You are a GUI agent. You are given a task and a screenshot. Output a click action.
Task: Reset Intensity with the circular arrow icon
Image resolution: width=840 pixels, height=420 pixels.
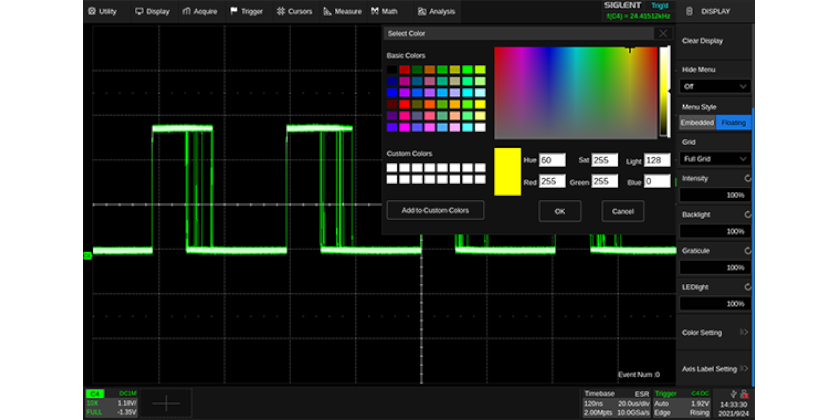pos(747,178)
